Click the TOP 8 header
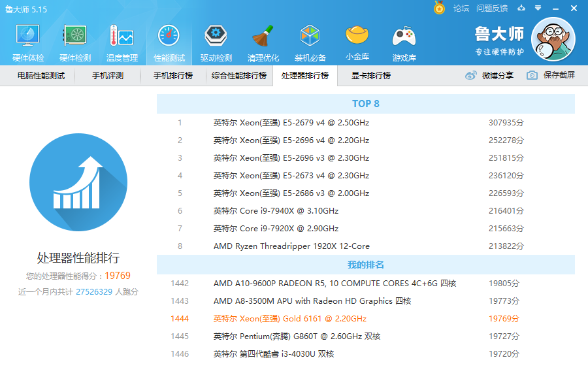The image size is (588, 392). [366, 104]
